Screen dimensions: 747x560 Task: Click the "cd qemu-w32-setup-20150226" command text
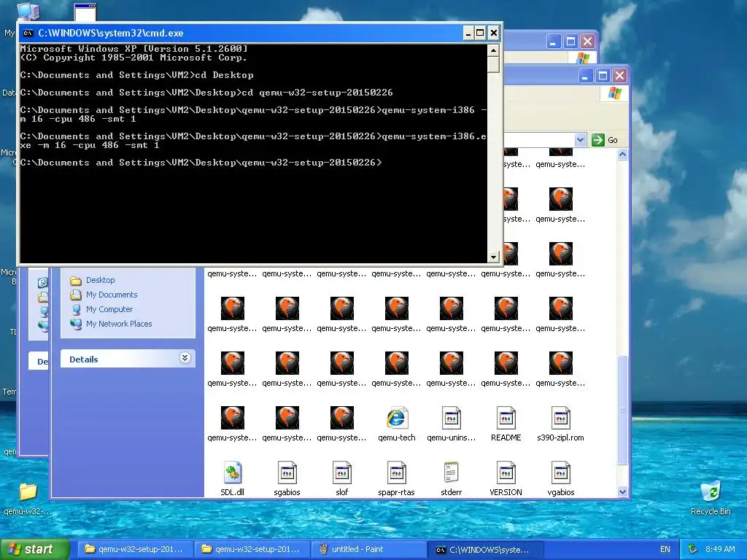(317, 93)
